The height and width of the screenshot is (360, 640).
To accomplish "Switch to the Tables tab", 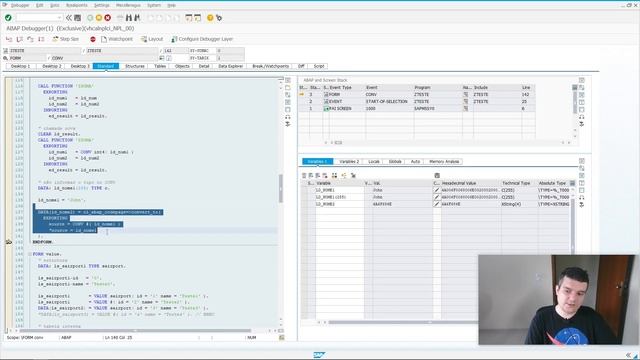I will click(160, 66).
